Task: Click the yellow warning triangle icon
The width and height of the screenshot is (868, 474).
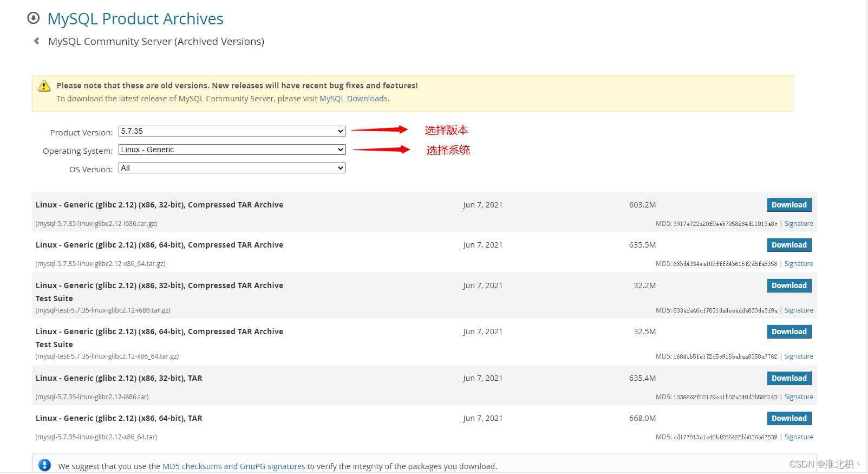Action: coord(44,86)
